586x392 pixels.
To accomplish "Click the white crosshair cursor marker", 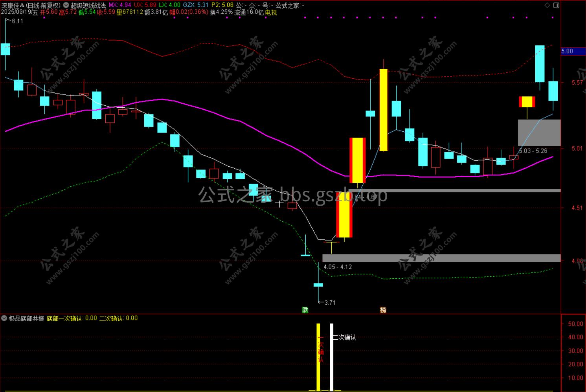I will click(279, 204).
